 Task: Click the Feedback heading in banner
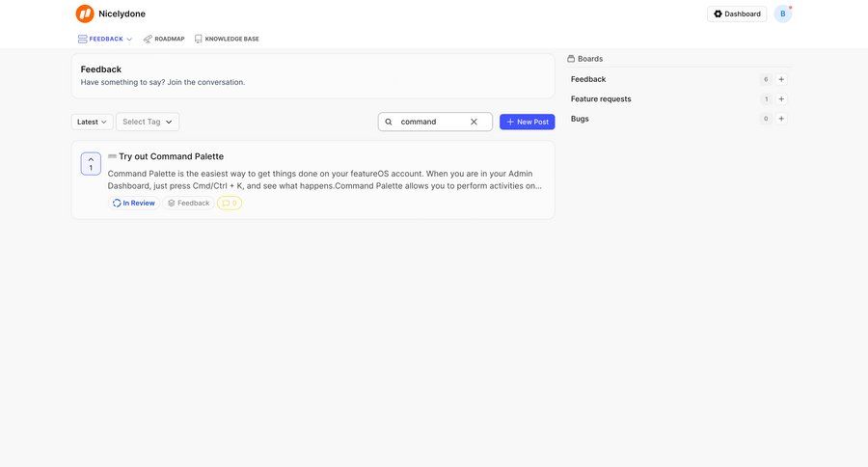click(100, 69)
